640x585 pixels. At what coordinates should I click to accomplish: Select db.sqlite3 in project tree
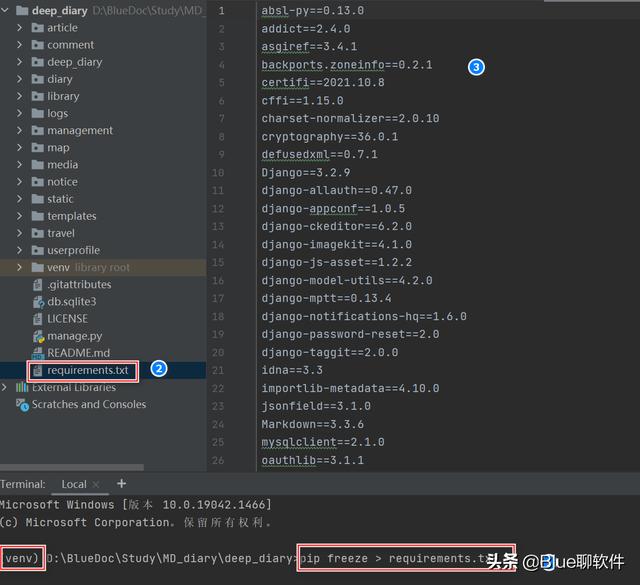[72, 302]
